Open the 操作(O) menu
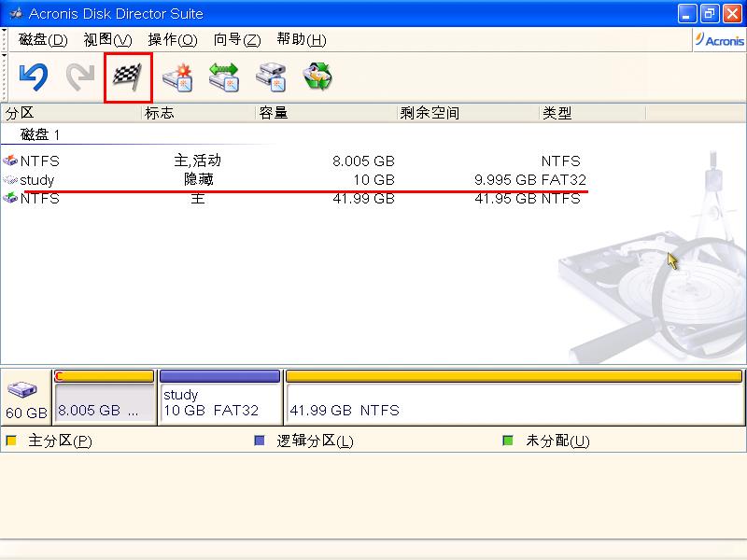The image size is (747, 560). 173,39
